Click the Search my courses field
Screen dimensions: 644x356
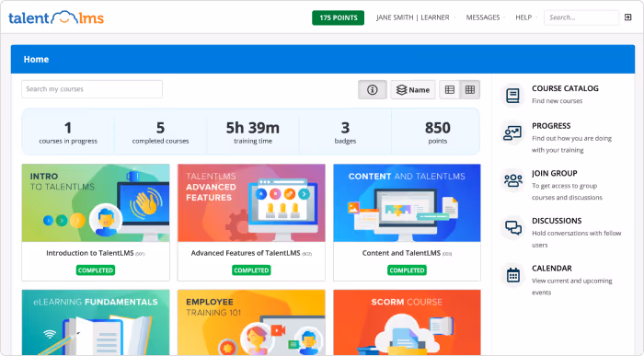(92, 89)
